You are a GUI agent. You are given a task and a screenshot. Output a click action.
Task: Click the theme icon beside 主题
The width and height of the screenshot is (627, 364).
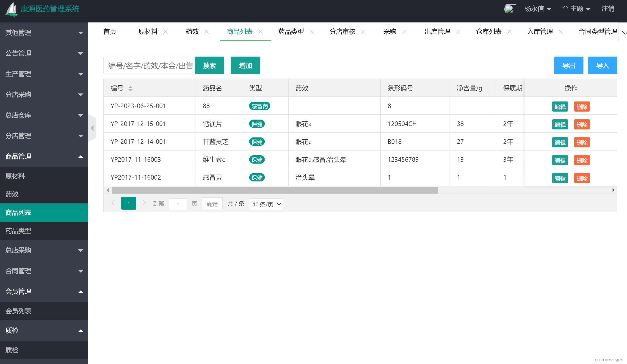coord(564,8)
